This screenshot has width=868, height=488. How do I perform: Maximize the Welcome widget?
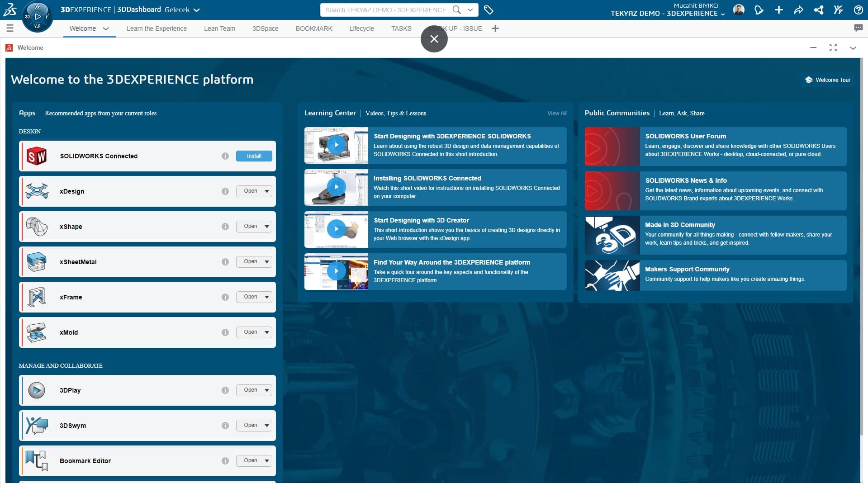pyautogui.click(x=833, y=47)
